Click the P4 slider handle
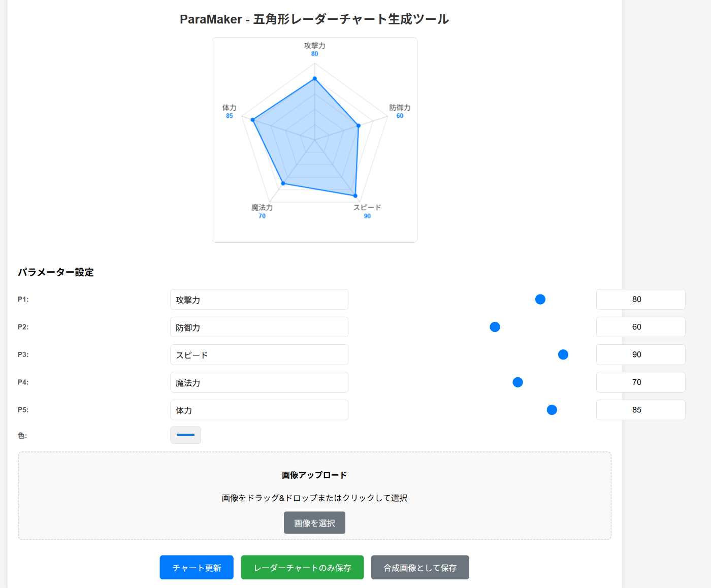 click(x=518, y=382)
